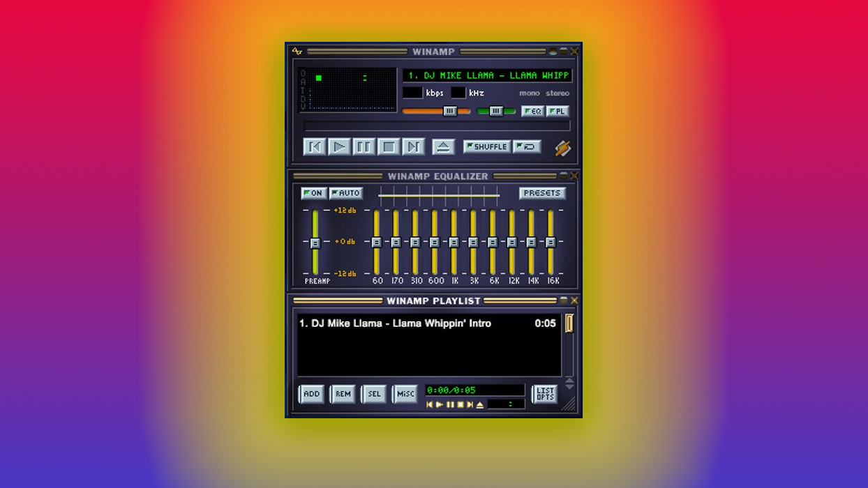Toggle windowshade mode on equalizer window
Viewport: 868px width, 488px height.
564,176
